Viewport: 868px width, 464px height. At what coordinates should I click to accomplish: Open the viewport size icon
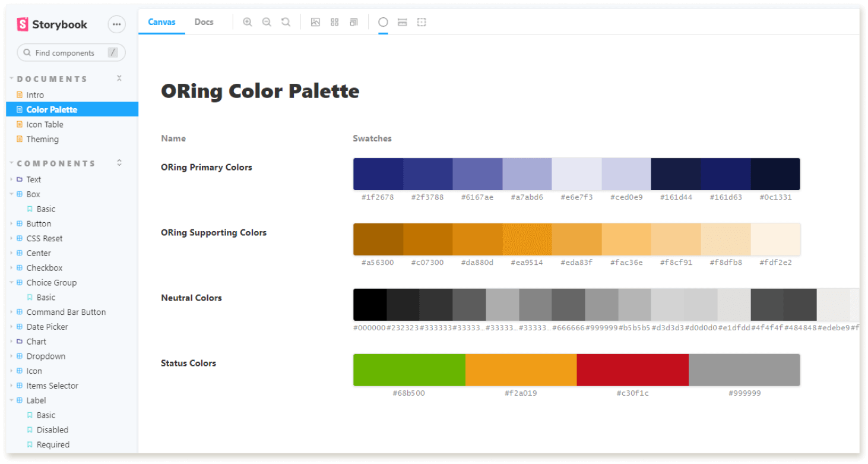click(354, 22)
